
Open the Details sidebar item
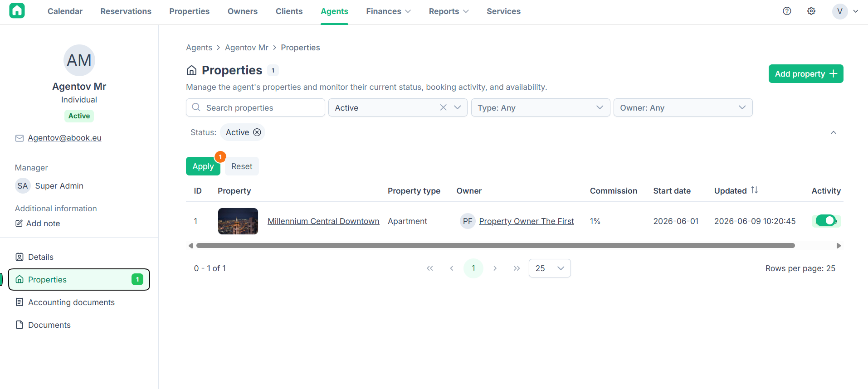(x=79, y=257)
